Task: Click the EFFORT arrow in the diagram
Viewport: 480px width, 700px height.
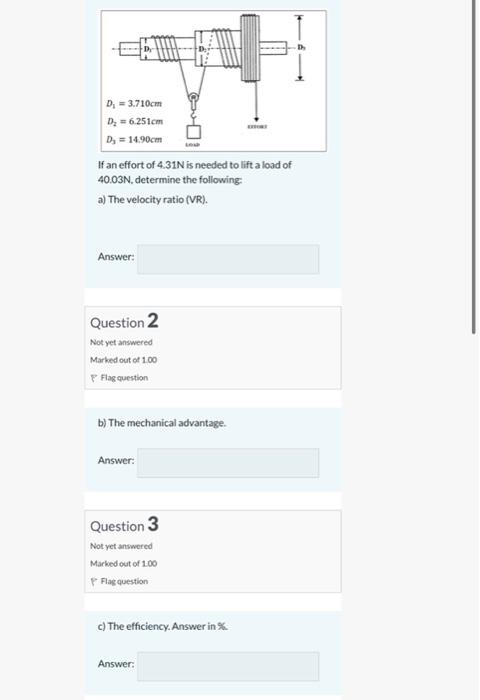Action: 256,102
